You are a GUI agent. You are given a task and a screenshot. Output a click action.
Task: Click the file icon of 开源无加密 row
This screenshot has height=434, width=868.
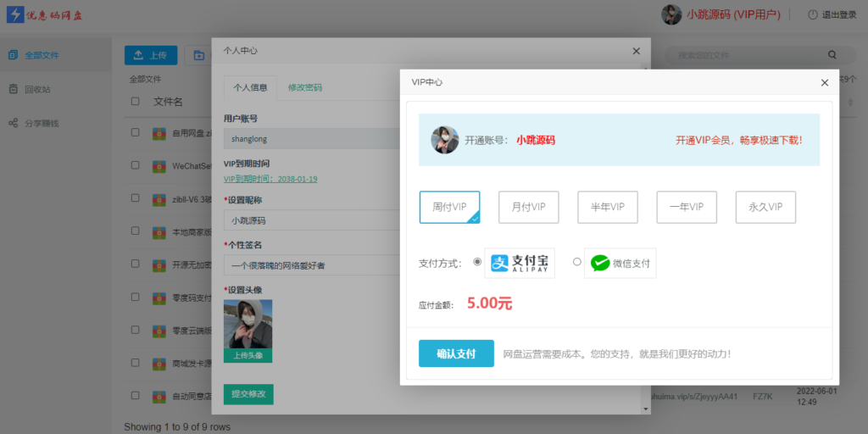coord(159,265)
